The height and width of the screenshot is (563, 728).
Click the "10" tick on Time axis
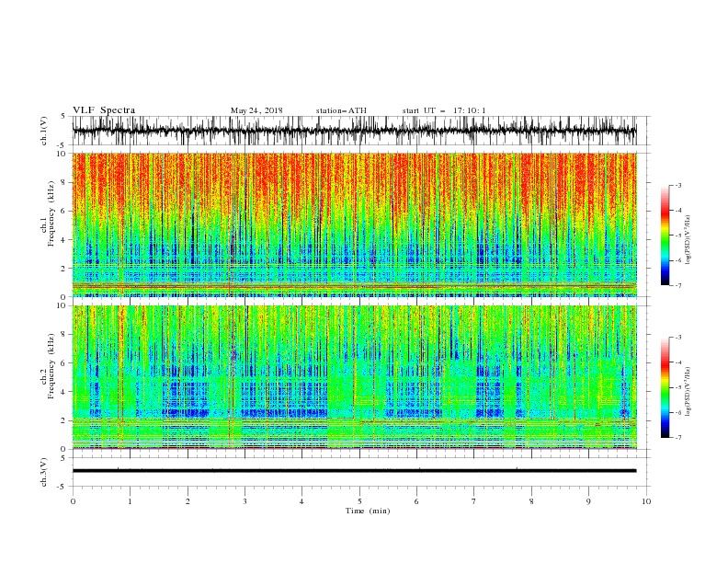[x=646, y=501]
